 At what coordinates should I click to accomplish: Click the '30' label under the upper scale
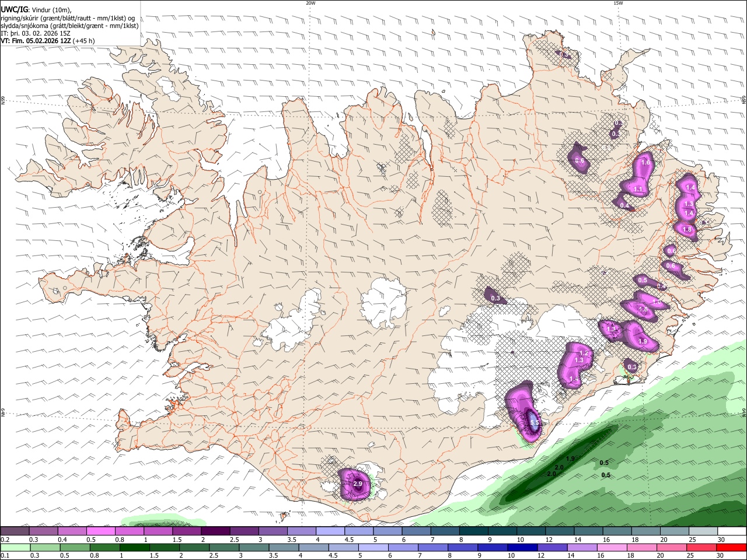coord(721,540)
